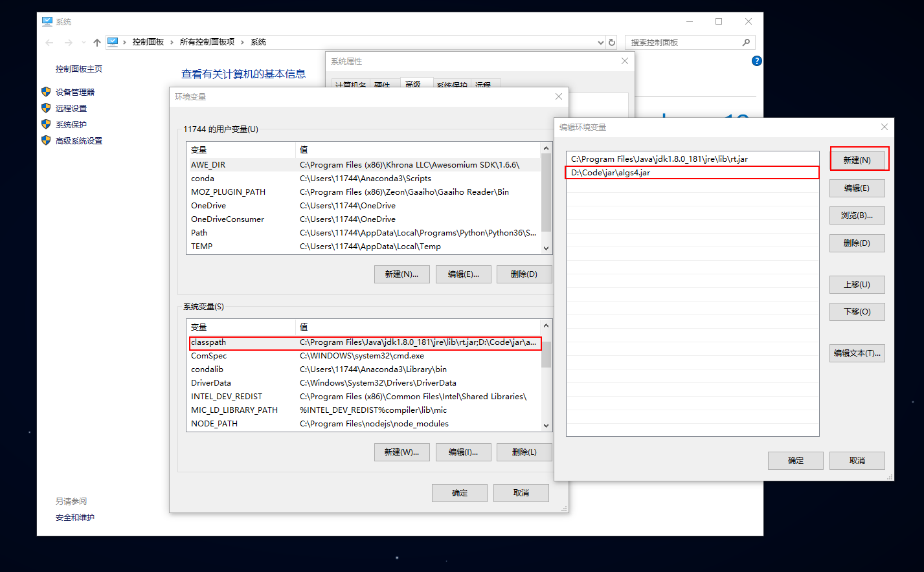Click in the 搜索控制面板 search field

pos(683,43)
